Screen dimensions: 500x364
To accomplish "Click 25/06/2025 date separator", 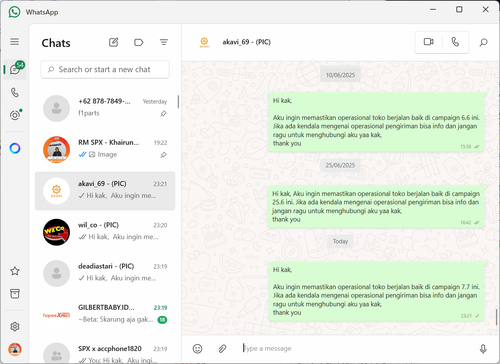I will click(340, 165).
